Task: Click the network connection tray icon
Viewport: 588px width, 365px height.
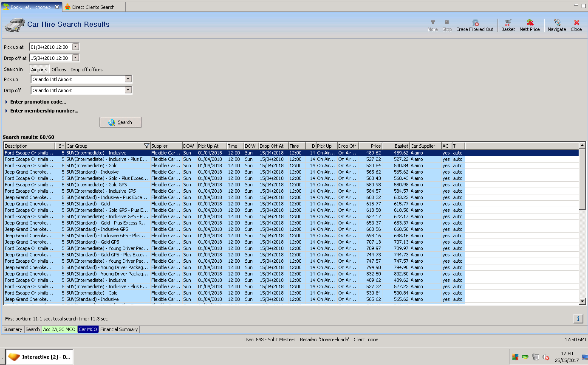Action: tap(536, 357)
